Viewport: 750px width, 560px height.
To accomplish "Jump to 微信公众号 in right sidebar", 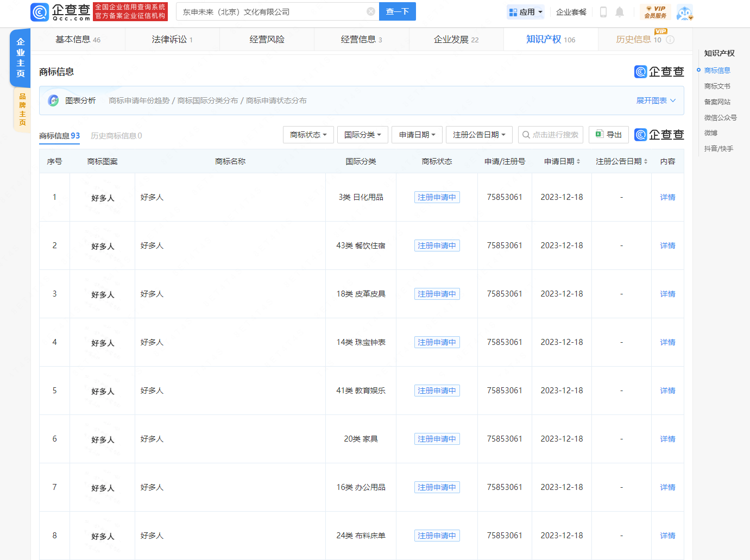I will point(720,118).
